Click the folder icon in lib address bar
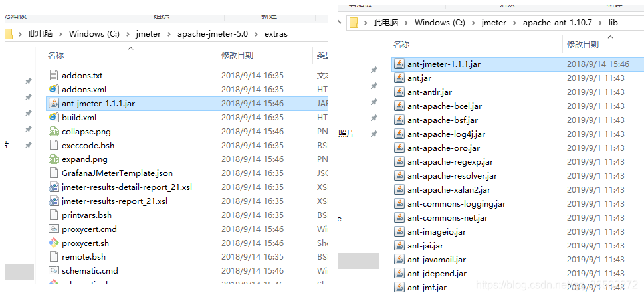This screenshot has height=297, width=644. [x=354, y=22]
